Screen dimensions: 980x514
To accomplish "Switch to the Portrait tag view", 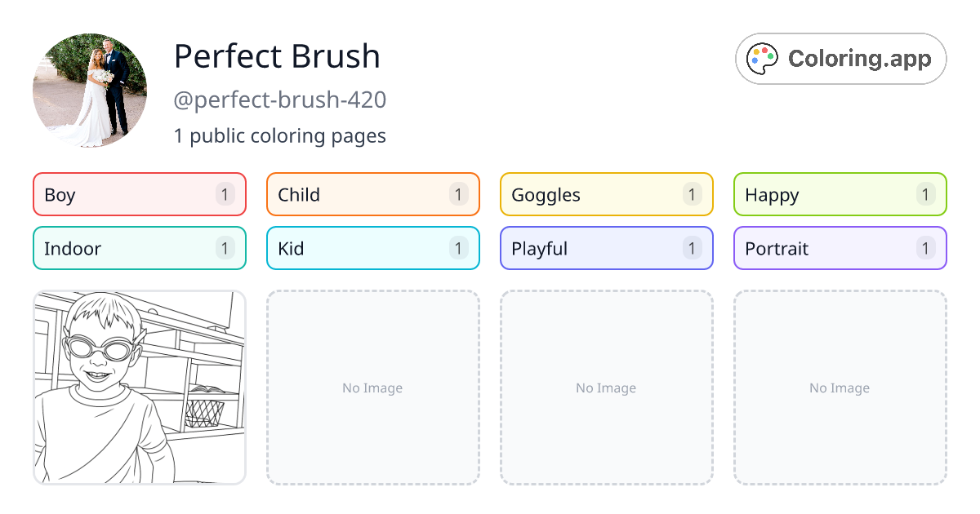I will coord(840,248).
